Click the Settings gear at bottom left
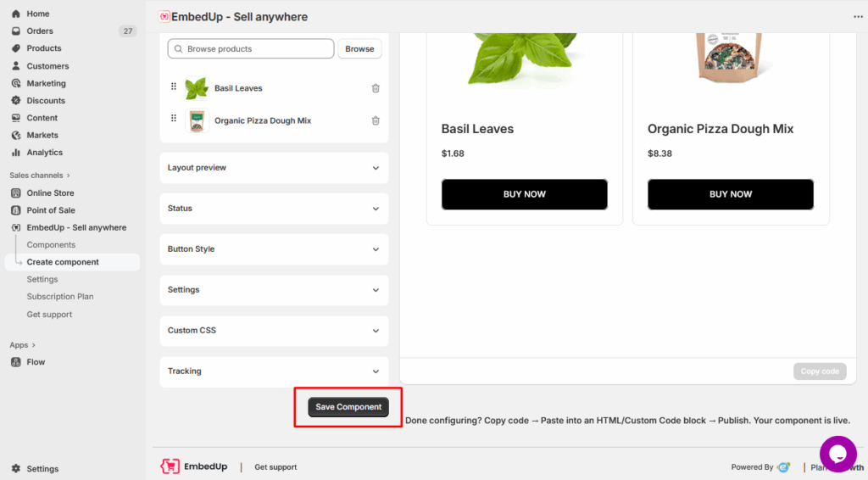Image resolution: width=868 pixels, height=480 pixels. pyautogui.click(x=16, y=469)
